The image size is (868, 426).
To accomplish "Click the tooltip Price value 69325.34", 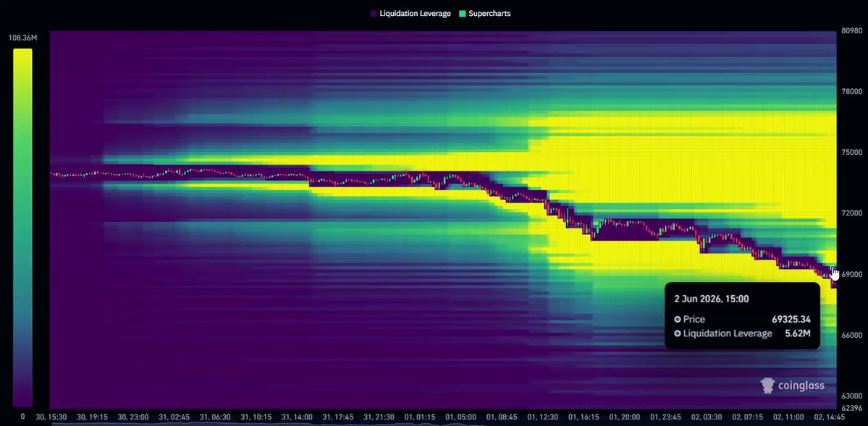I will tap(791, 319).
